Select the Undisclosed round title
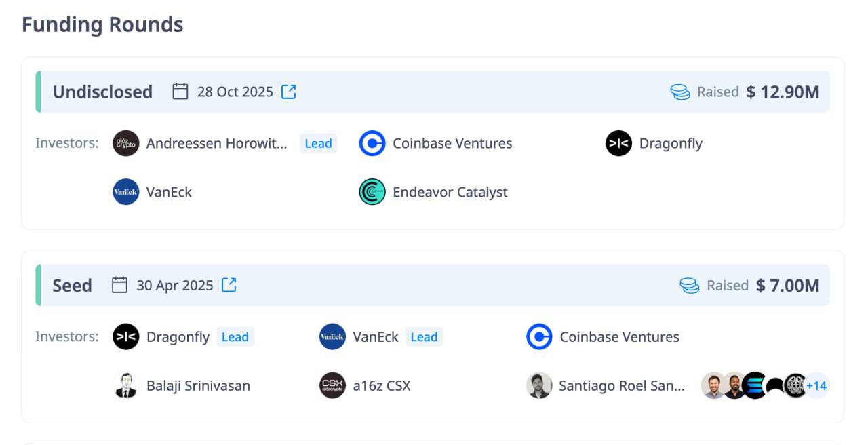The image size is (868, 445). [102, 92]
